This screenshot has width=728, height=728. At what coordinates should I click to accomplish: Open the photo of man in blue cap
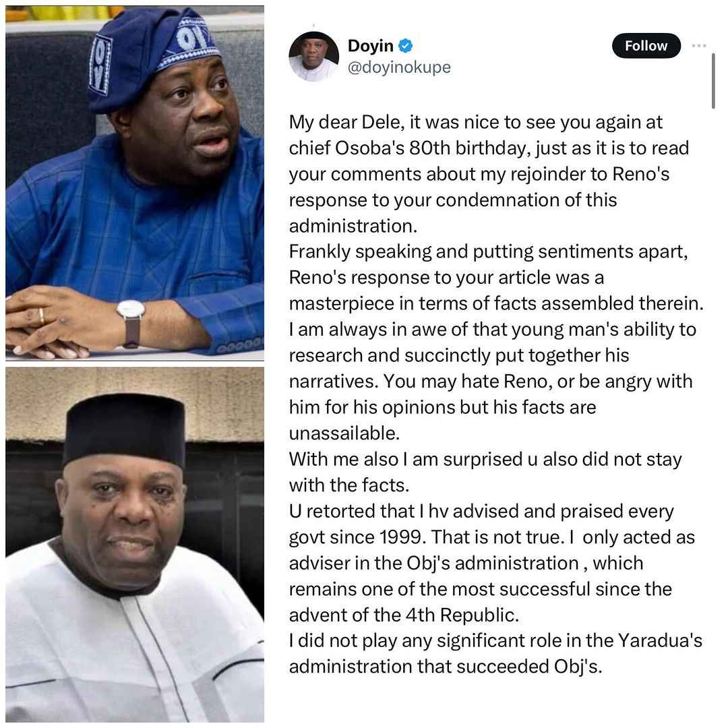coord(135,183)
